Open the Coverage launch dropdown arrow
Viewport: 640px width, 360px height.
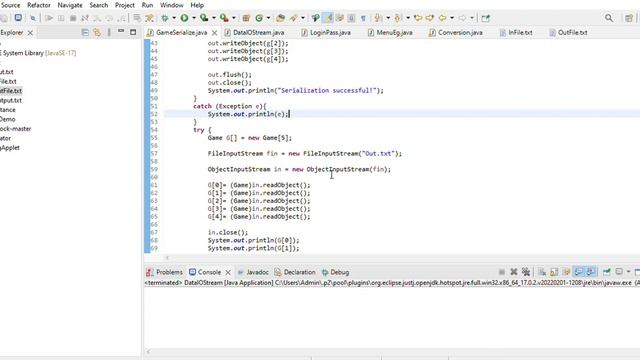pos(213,18)
